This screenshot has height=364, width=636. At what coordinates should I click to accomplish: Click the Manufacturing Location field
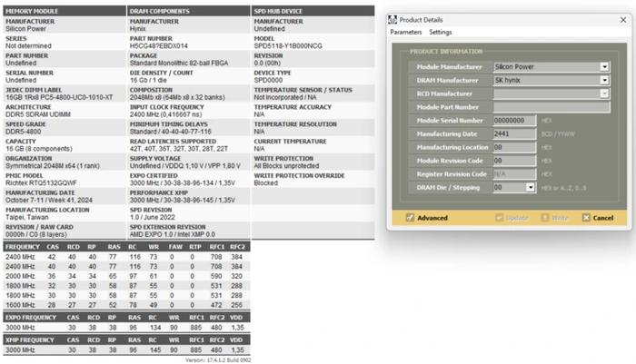(514, 147)
